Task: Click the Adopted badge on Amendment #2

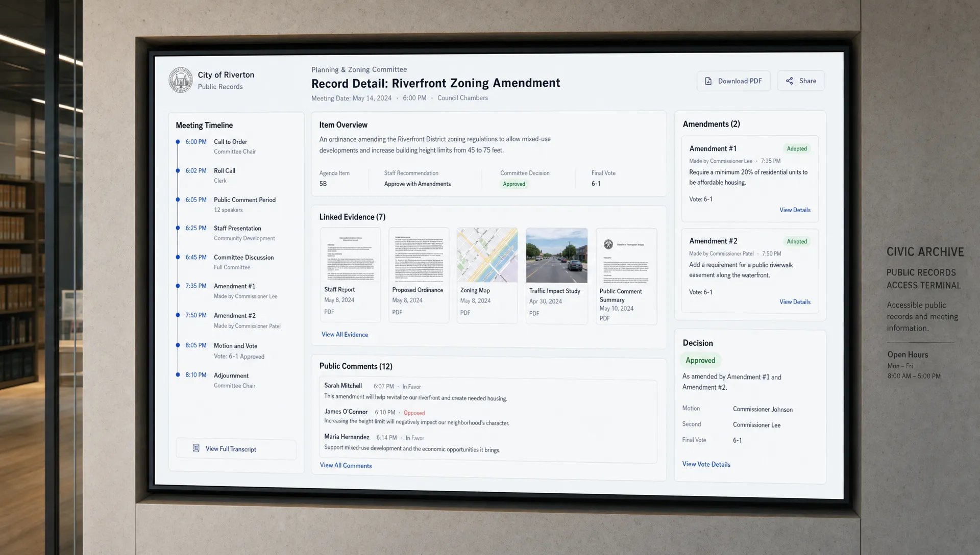Action: 796,242
